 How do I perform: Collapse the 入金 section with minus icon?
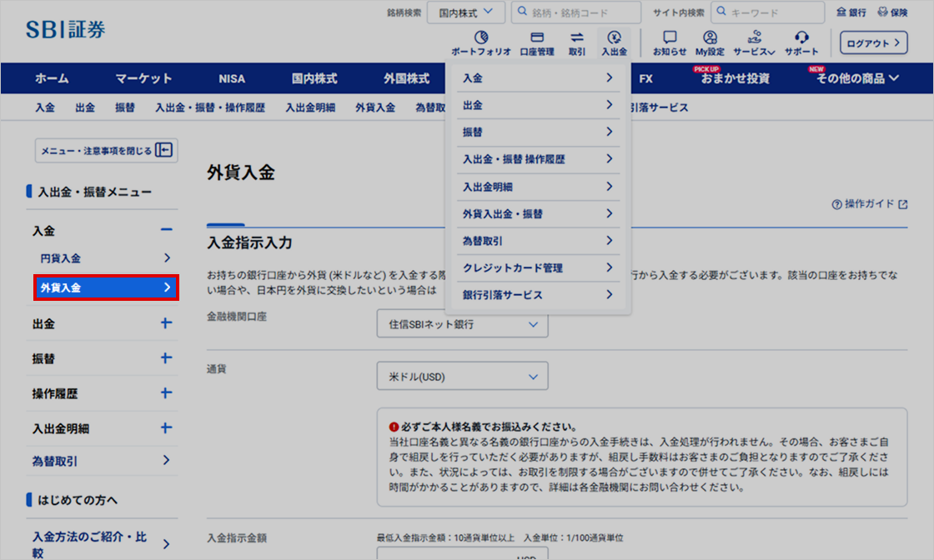pos(166,230)
